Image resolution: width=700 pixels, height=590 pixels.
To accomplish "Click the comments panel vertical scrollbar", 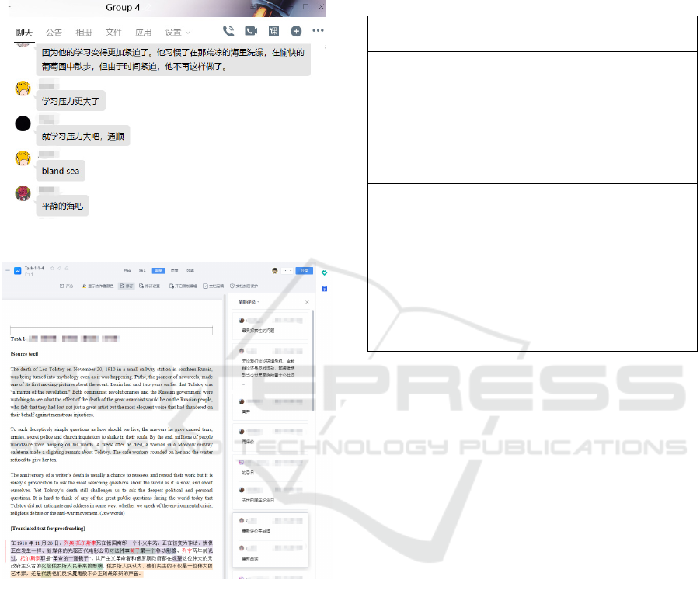I will (x=313, y=360).
